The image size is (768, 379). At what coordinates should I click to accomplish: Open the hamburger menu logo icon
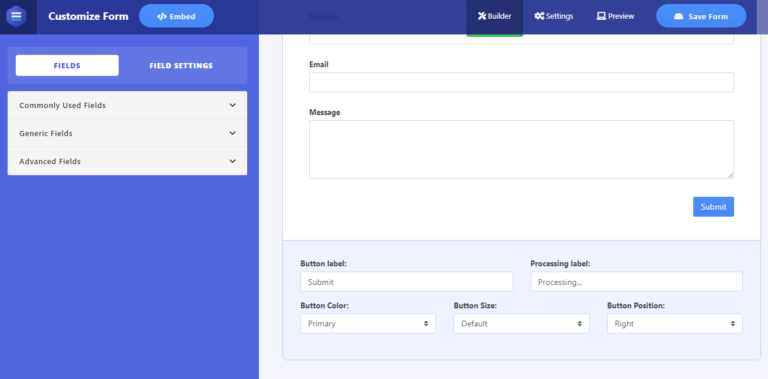(x=16, y=16)
